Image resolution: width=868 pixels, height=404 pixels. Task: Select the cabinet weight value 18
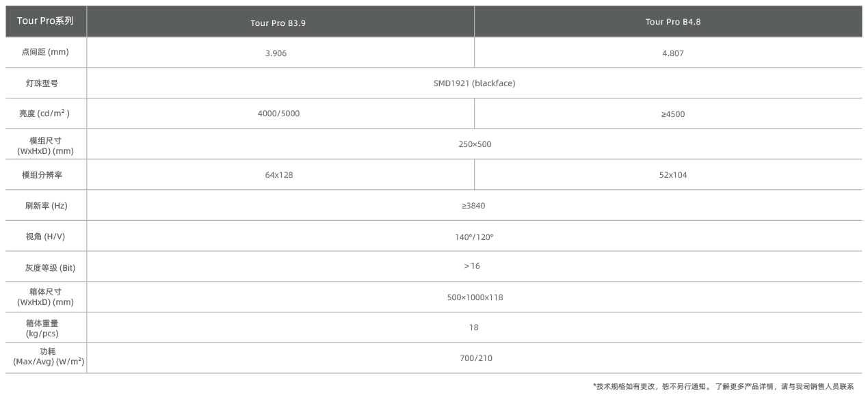[473, 327]
